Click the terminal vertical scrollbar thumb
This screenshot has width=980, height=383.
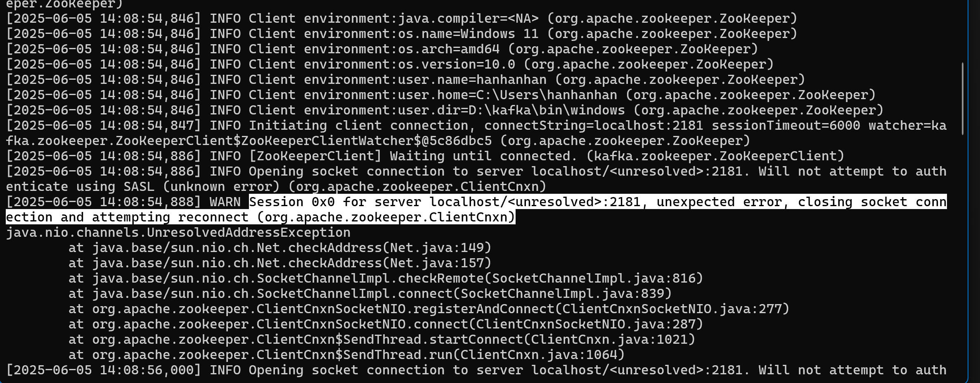[962, 98]
